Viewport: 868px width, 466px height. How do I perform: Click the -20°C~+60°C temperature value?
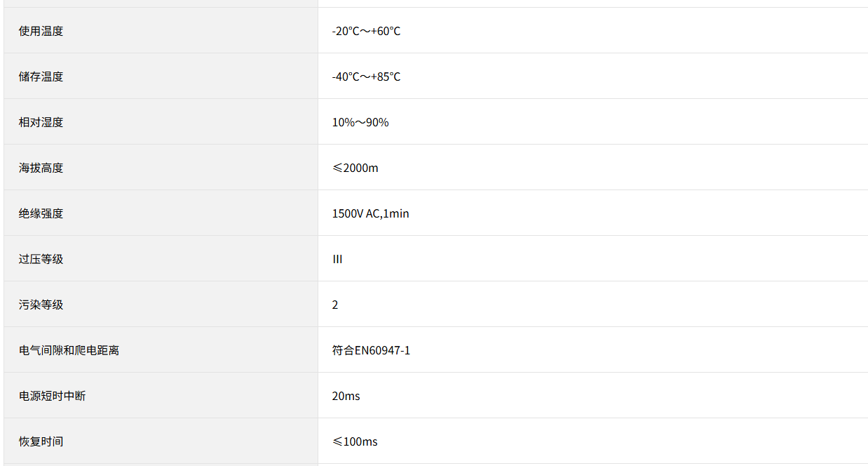click(x=366, y=31)
